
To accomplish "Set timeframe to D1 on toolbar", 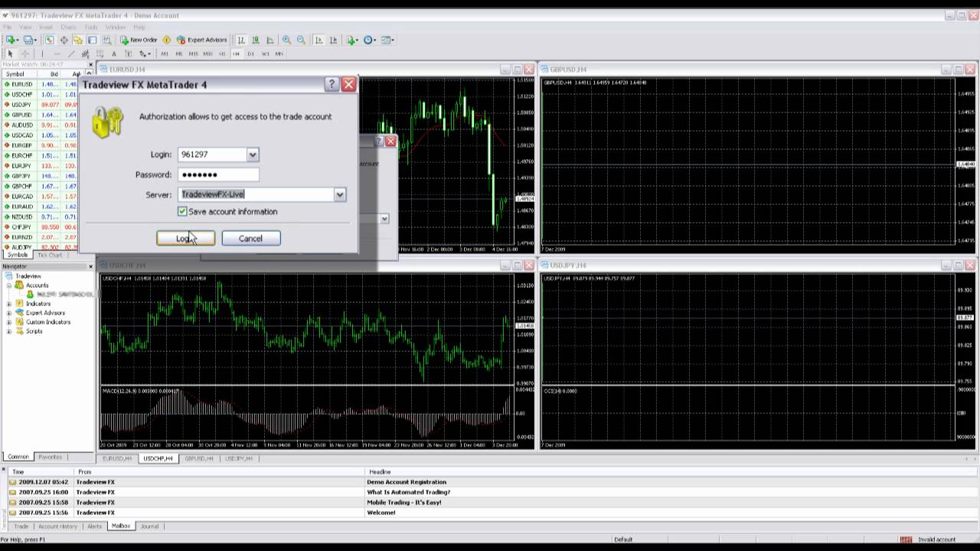I will (250, 54).
